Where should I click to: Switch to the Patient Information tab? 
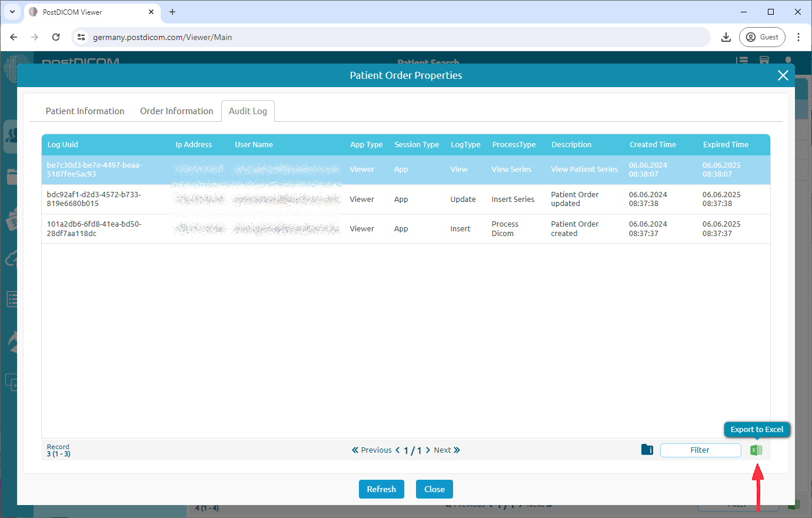[x=85, y=111]
